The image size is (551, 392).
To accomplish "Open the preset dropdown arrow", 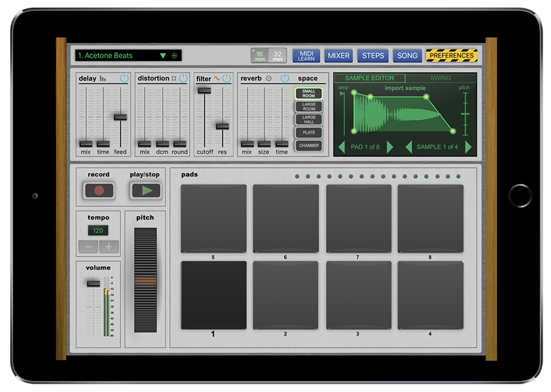I will point(163,56).
